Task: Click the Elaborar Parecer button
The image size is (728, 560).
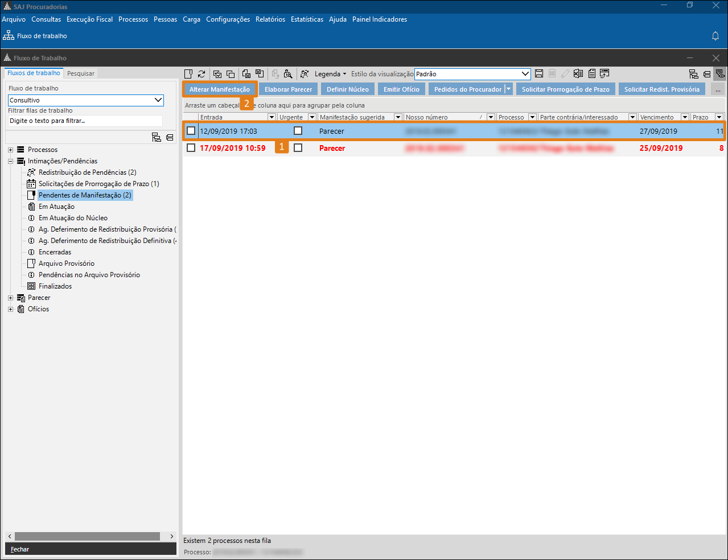Action: pyautogui.click(x=288, y=89)
